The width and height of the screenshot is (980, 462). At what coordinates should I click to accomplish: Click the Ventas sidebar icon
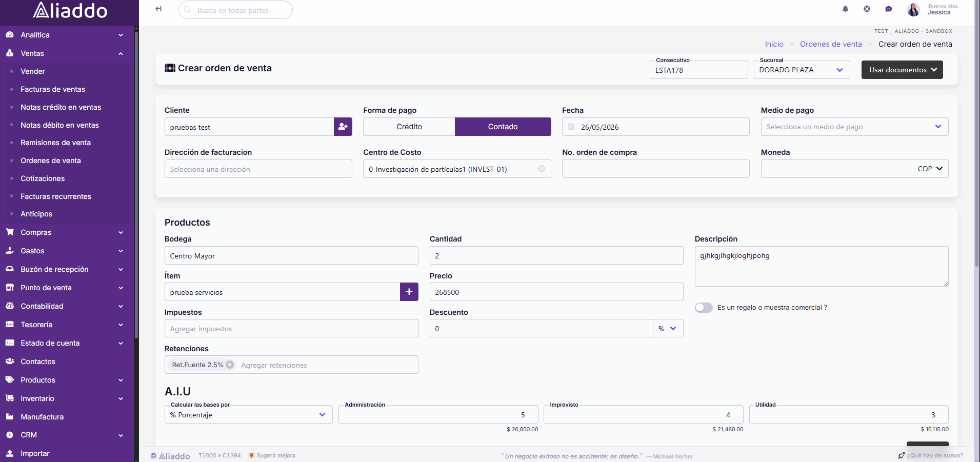[10, 53]
